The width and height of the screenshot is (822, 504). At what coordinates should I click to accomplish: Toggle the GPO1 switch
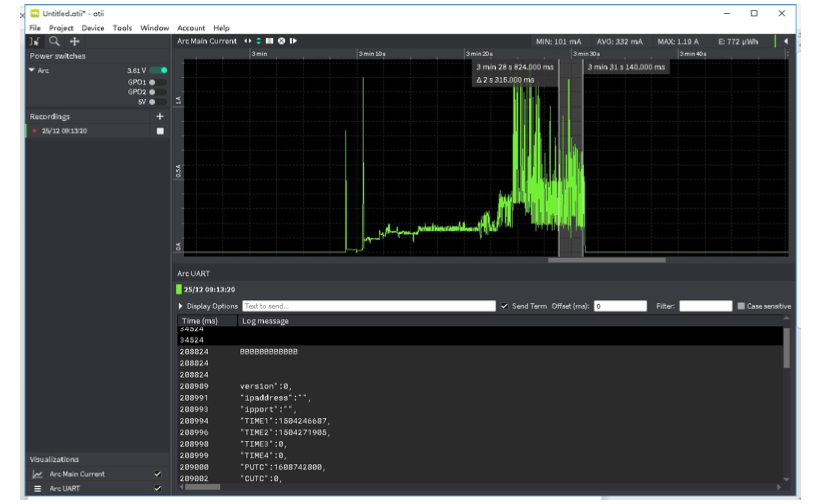[158, 81]
